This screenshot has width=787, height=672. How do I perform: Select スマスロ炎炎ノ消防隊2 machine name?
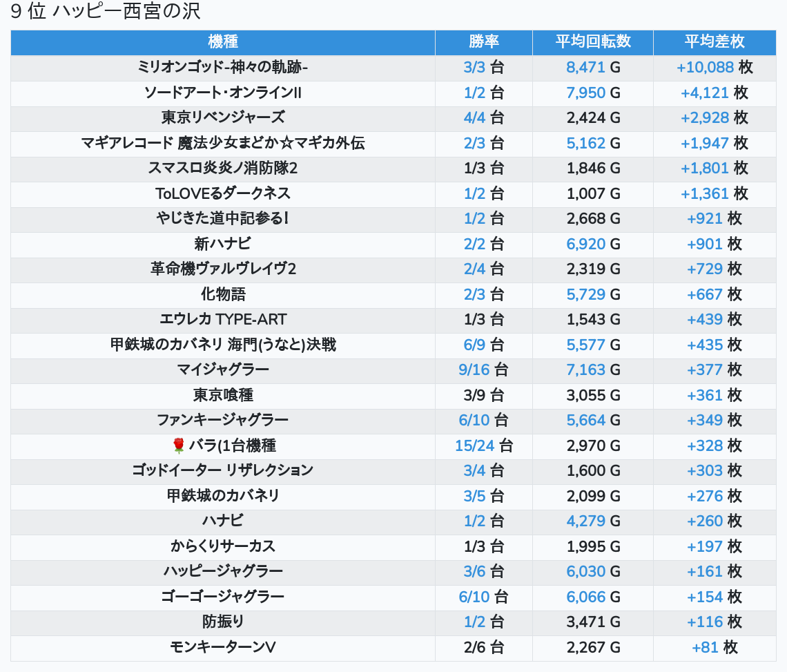223,169
